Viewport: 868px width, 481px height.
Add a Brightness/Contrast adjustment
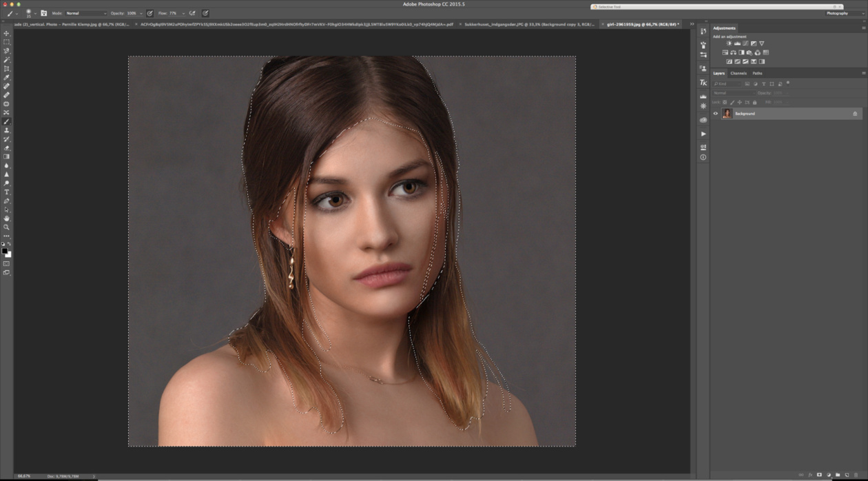click(x=729, y=43)
